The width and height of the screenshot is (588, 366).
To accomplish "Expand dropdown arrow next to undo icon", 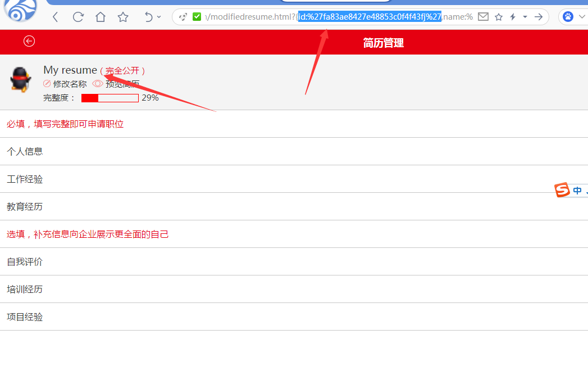I will (x=159, y=17).
